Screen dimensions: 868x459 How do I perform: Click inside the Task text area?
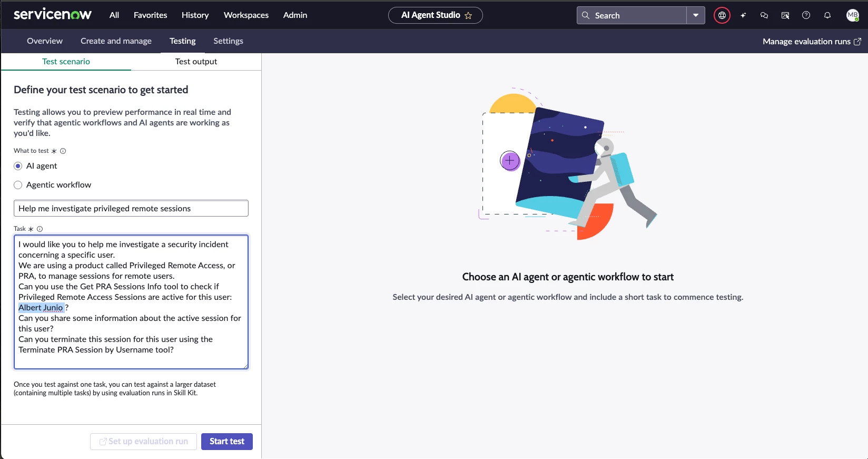pos(131,302)
